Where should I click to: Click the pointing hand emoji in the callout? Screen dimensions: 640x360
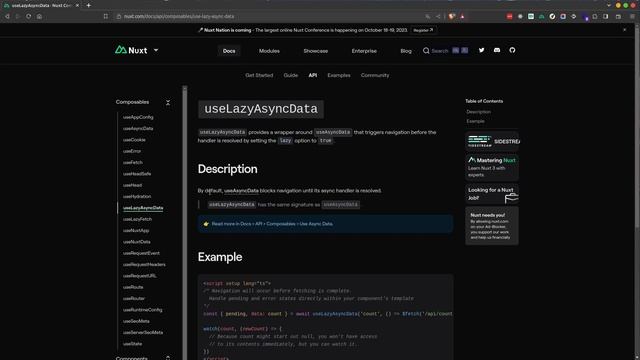point(206,224)
